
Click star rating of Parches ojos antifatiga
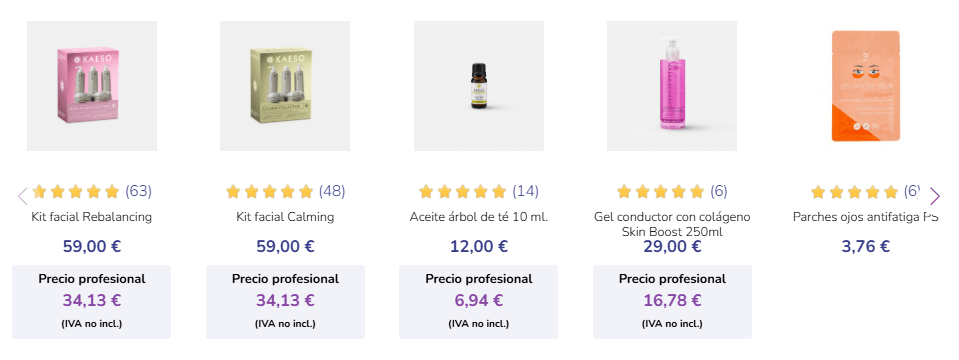click(855, 192)
